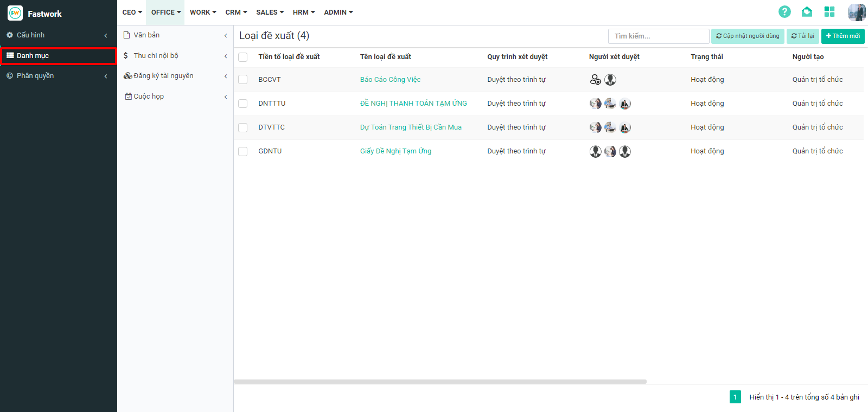
Task: Click the Tìm kiếm search field
Action: point(658,36)
